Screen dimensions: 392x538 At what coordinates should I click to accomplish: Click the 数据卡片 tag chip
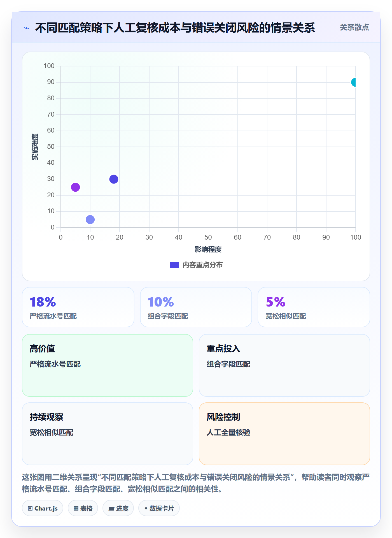click(x=159, y=508)
